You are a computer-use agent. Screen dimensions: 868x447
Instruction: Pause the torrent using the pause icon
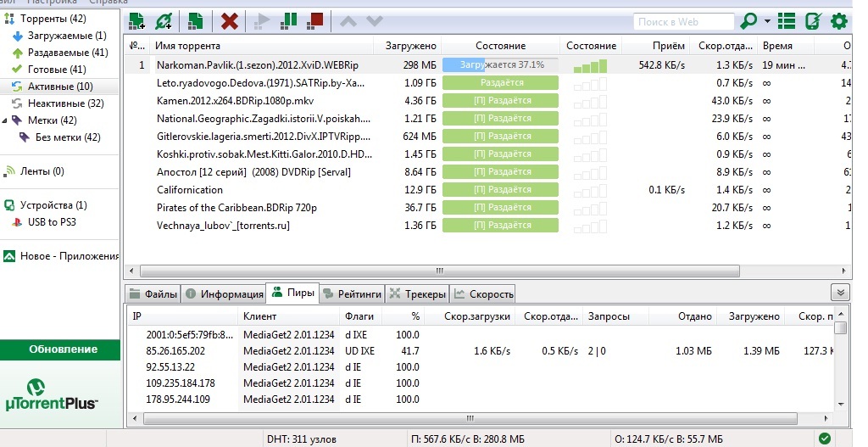[288, 20]
